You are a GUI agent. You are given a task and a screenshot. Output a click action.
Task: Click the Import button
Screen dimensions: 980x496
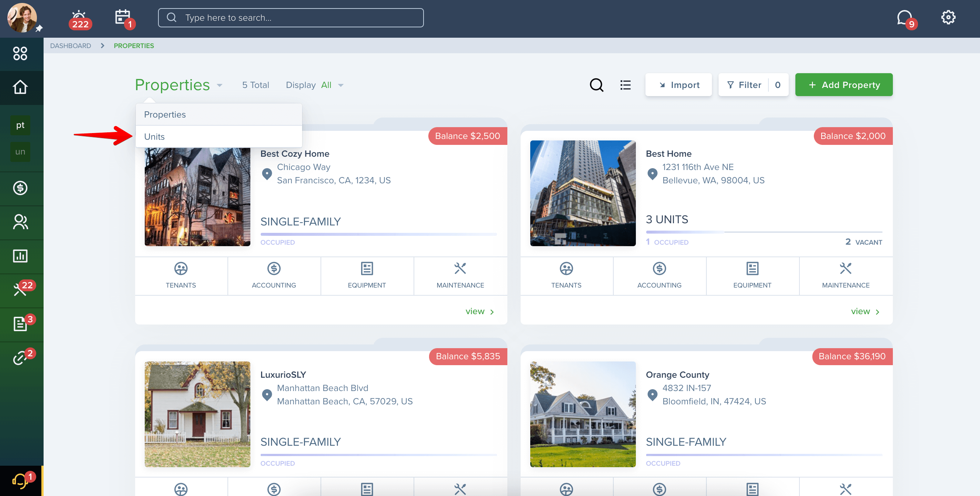678,85
